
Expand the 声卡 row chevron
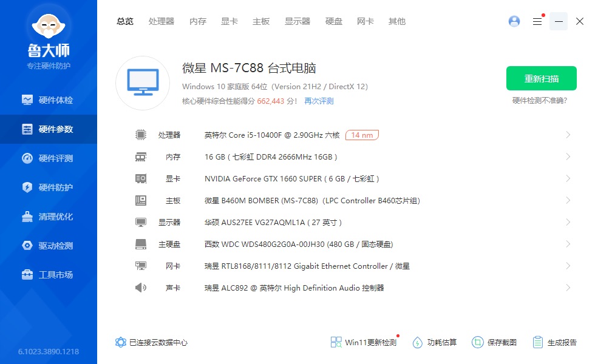tap(568, 288)
